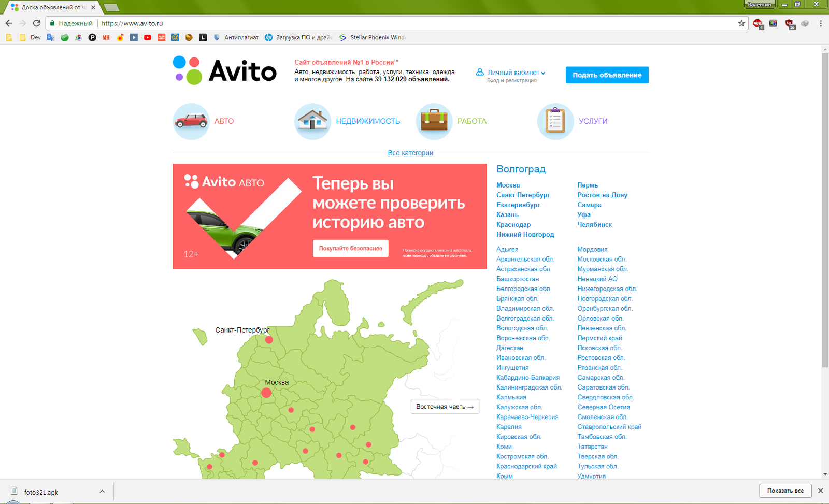Select Краснодарский край region
The width and height of the screenshot is (829, 504).
coord(526,466)
